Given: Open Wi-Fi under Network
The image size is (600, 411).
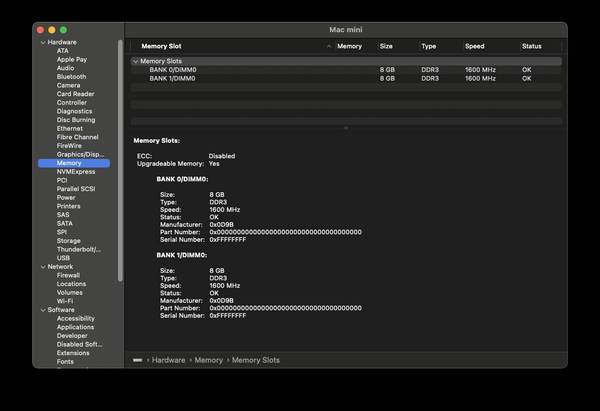Looking at the screenshot, I should 65,302.
